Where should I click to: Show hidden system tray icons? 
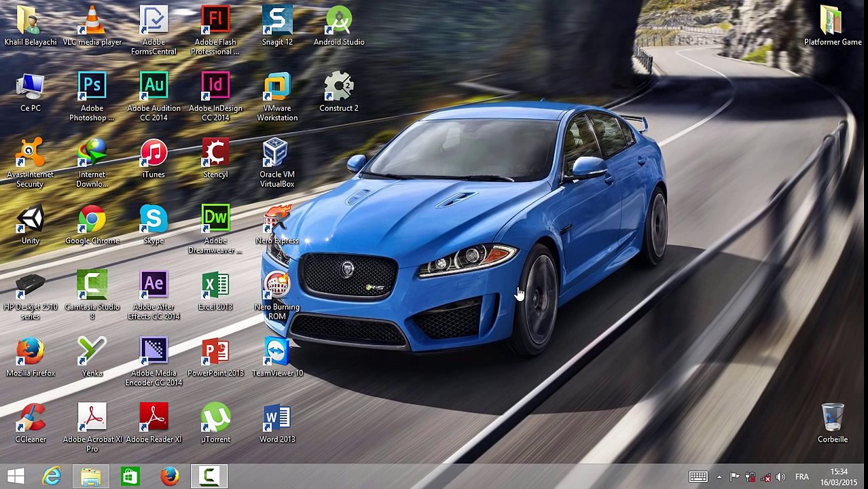pos(719,477)
